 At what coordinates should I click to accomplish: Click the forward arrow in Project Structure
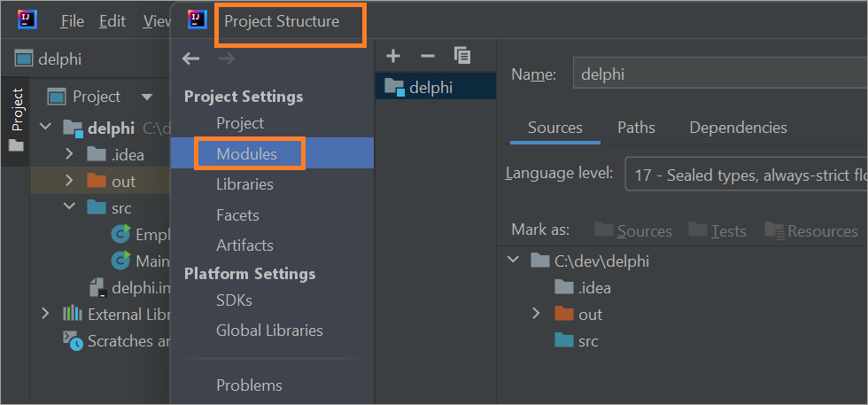[226, 58]
